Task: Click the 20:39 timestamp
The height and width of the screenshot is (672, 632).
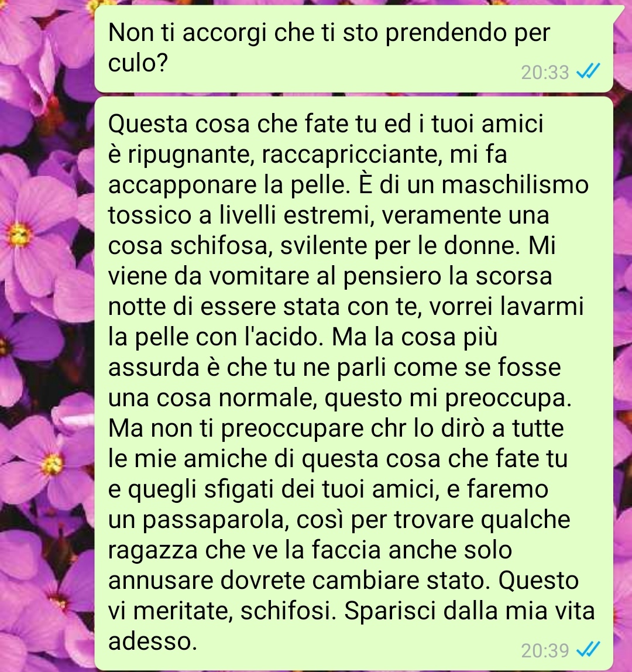Action: (545, 650)
